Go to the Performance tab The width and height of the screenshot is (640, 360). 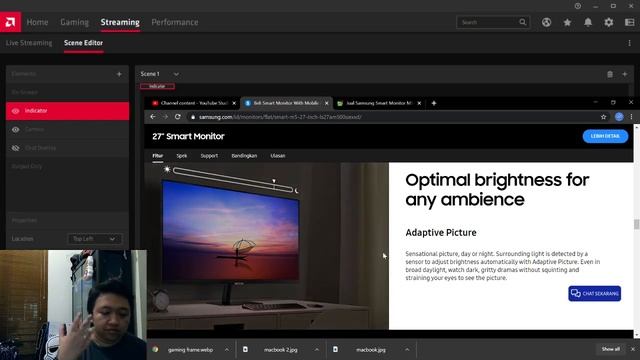(x=175, y=22)
